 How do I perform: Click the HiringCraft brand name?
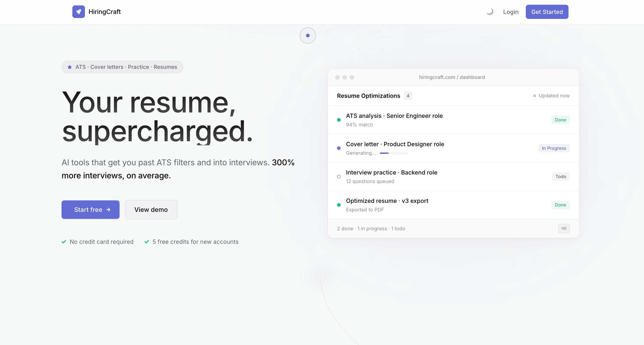(104, 12)
